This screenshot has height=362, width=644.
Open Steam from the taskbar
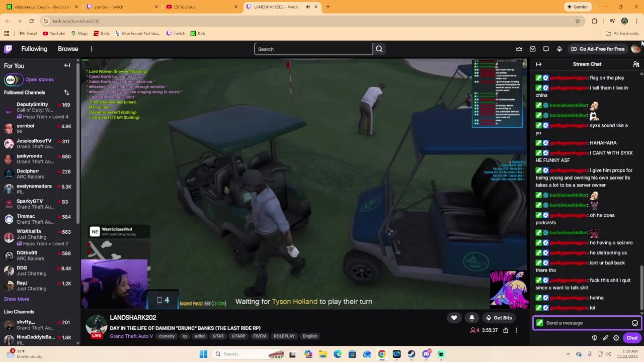[x=412, y=354]
